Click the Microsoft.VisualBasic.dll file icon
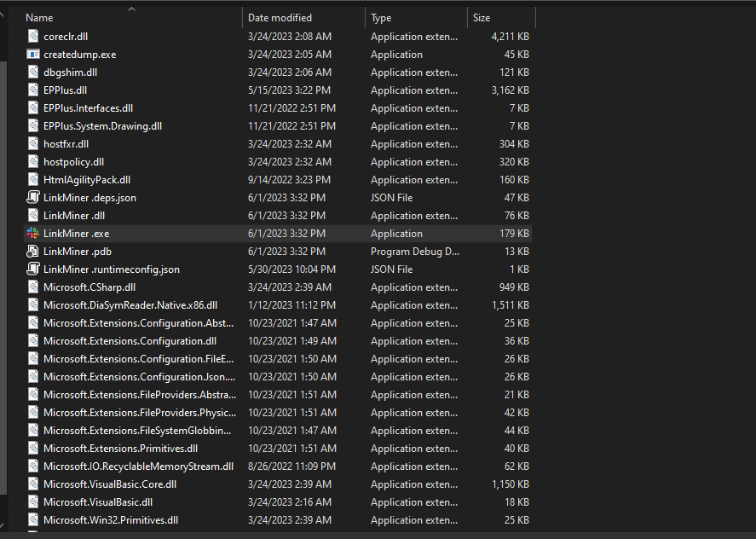 click(x=32, y=501)
